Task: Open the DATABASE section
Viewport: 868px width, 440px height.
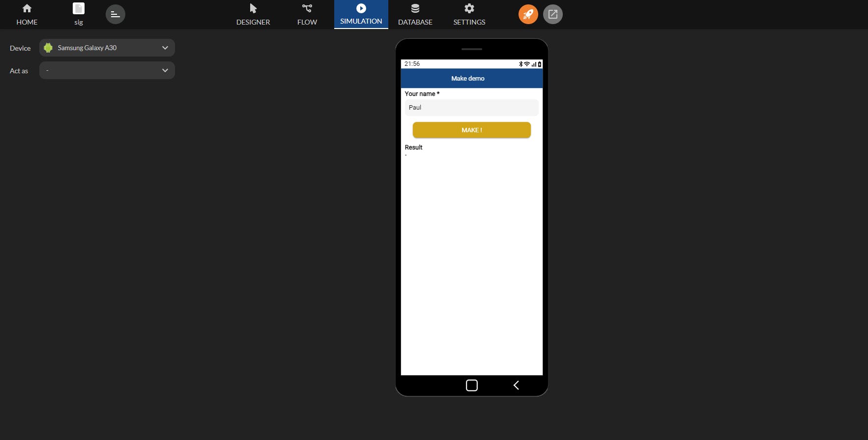Action: 415,14
